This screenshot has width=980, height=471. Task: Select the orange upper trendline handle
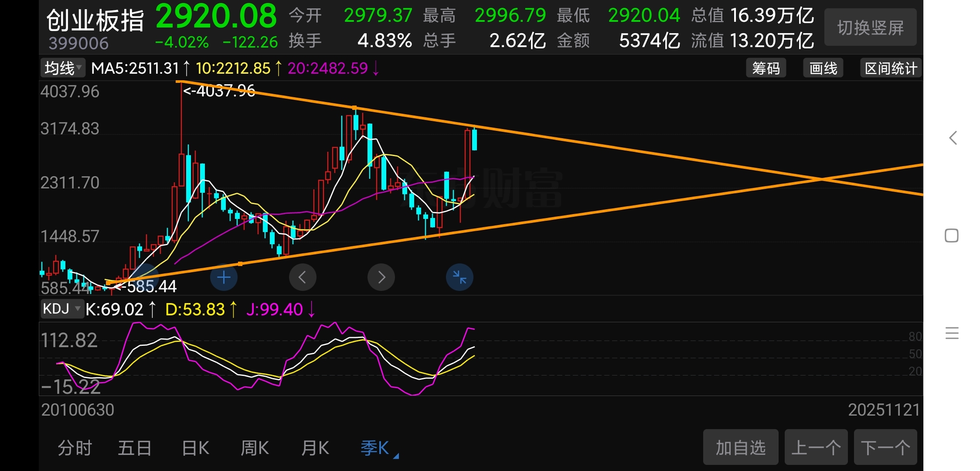pyautogui.click(x=354, y=108)
